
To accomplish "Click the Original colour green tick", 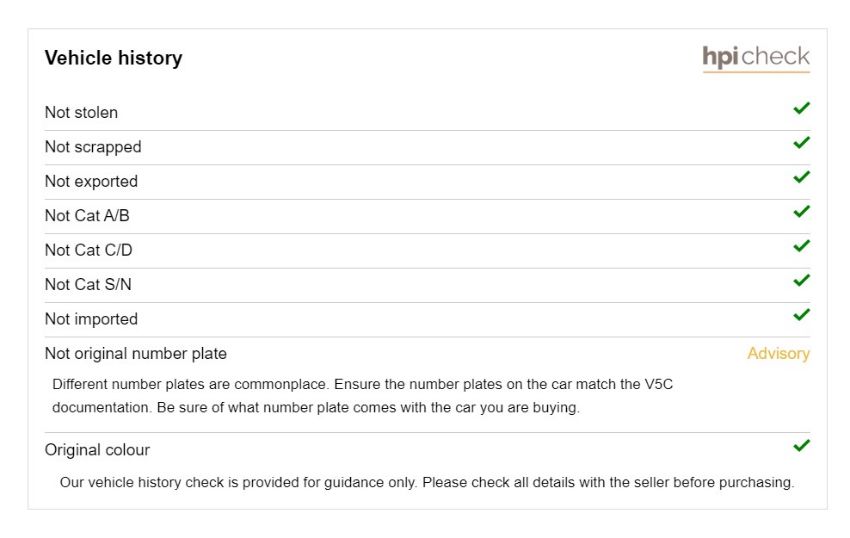I will click(801, 445).
